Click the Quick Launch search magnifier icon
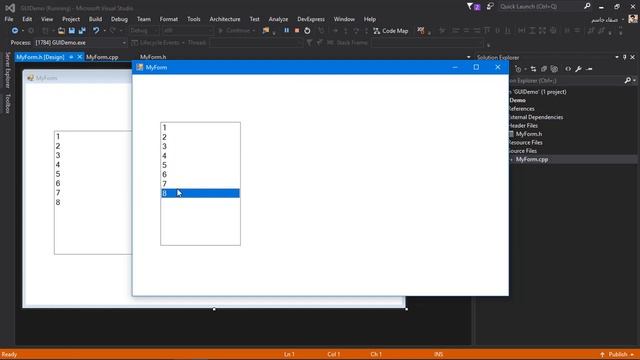Screen dimensions: 640x360 point(587,6)
